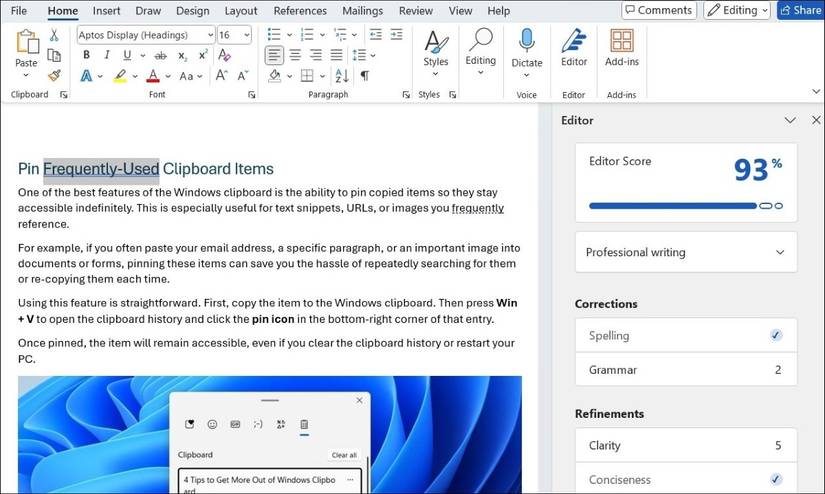
Task: Open the Conciseness refinement
Action: pos(686,479)
